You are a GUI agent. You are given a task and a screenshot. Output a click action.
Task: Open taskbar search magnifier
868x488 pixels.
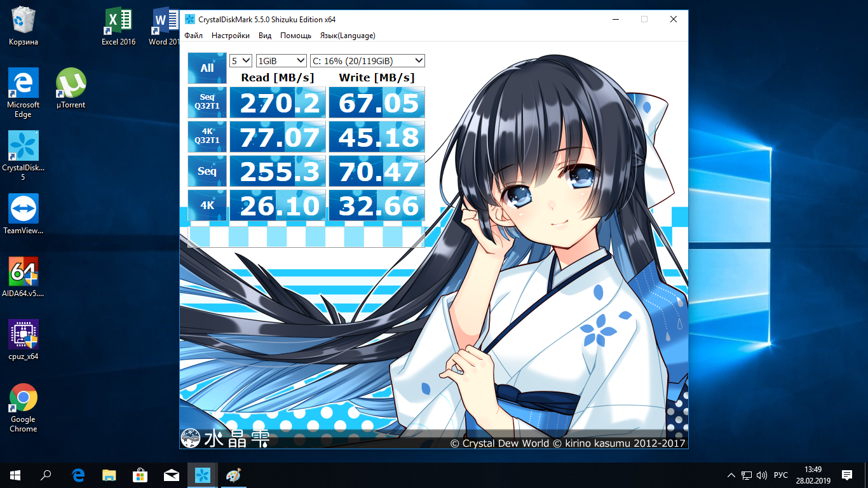click(46, 475)
